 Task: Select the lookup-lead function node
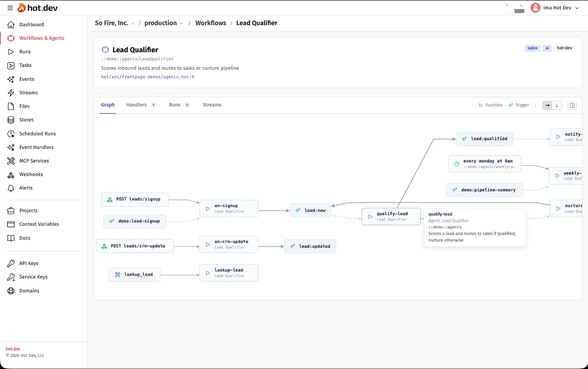(229, 273)
